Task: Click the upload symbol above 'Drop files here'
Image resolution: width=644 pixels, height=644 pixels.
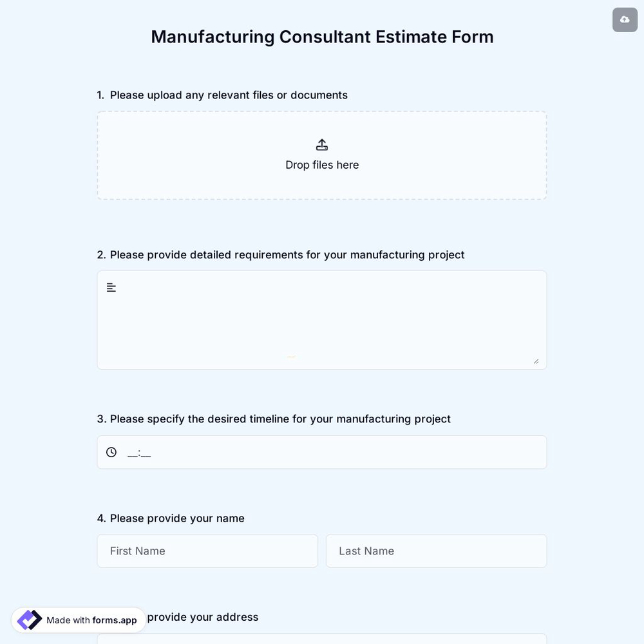Action: tap(321, 144)
